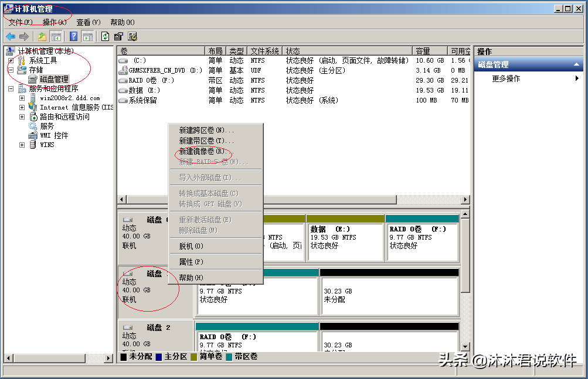Sort by the 文件系统 column header
Screen dimensions: 588x379
265,51
